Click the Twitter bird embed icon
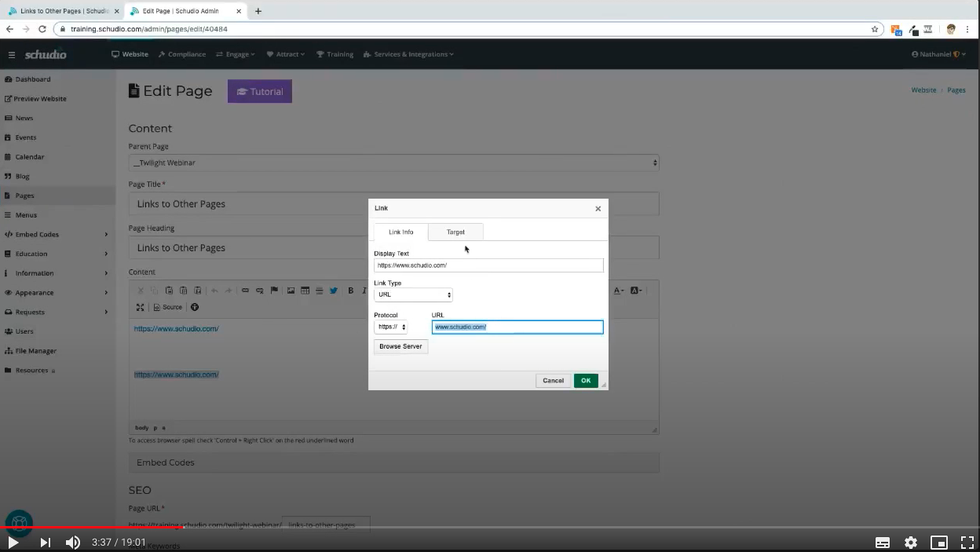The width and height of the screenshot is (980, 552). pos(333,291)
